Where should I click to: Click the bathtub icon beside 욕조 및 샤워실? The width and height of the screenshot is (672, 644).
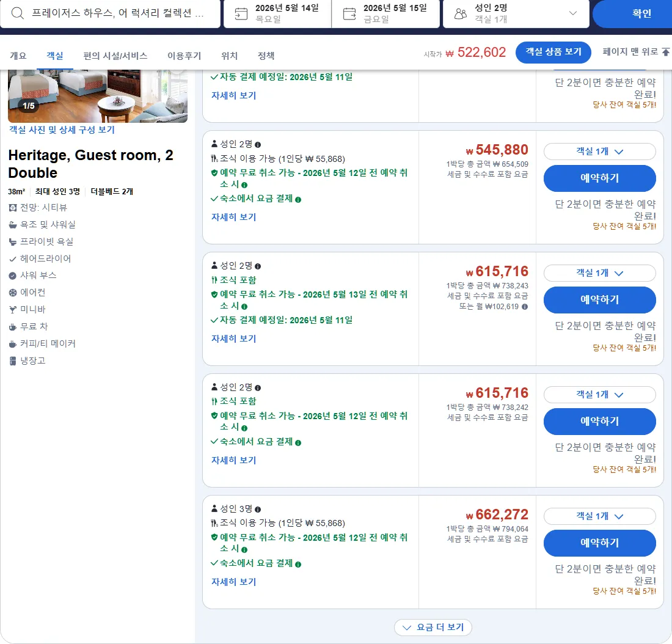tap(13, 225)
